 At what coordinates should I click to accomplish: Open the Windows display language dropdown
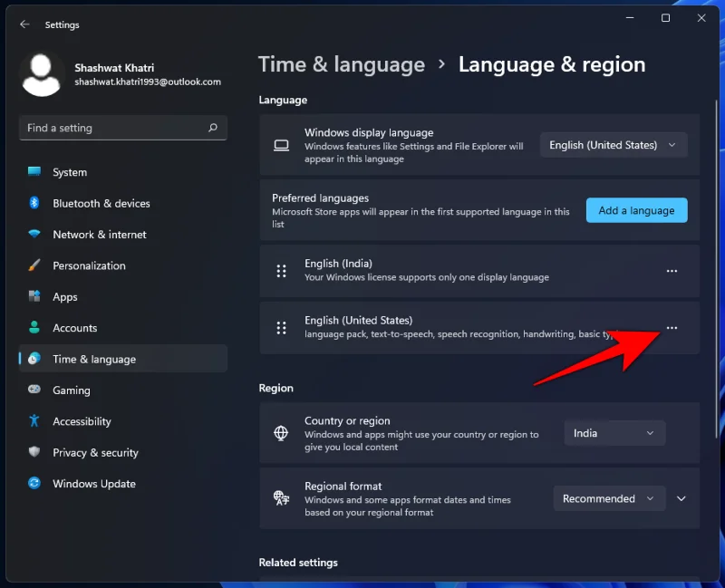pyautogui.click(x=613, y=144)
